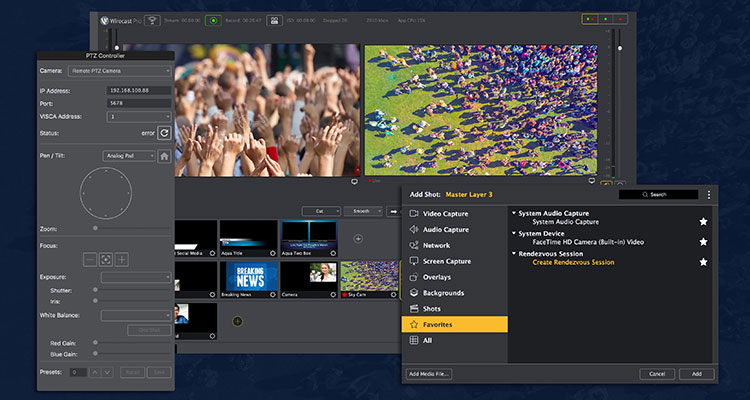Viewport: 750px width, 400px height.
Task: Collapse the System Audio Capture group
Action: [x=514, y=213]
